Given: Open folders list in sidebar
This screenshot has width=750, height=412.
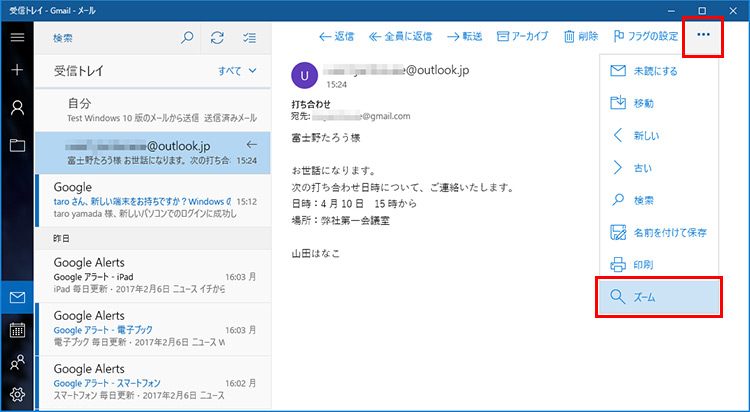Looking at the screenshot, I should [17, 145].
